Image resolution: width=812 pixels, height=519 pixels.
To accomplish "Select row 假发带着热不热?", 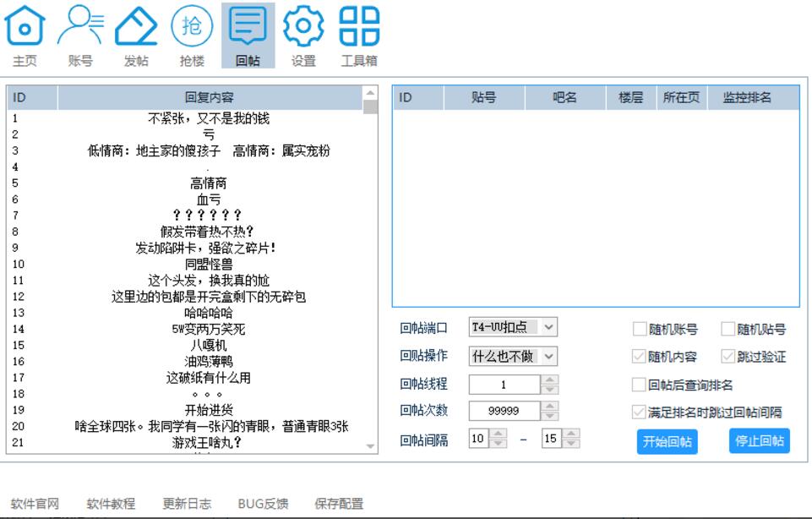I will (x=185, y=232).
